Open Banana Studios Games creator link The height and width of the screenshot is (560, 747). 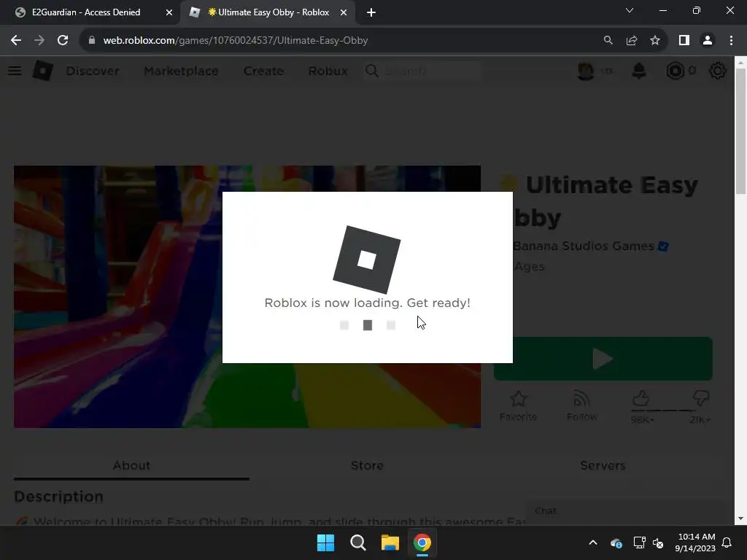(583, 246)
